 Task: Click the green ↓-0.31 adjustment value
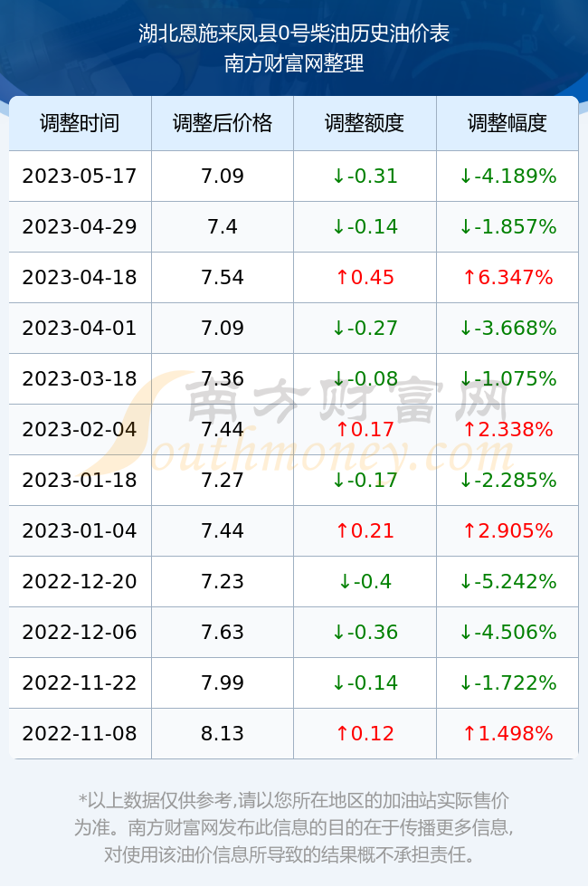point(365,176)
